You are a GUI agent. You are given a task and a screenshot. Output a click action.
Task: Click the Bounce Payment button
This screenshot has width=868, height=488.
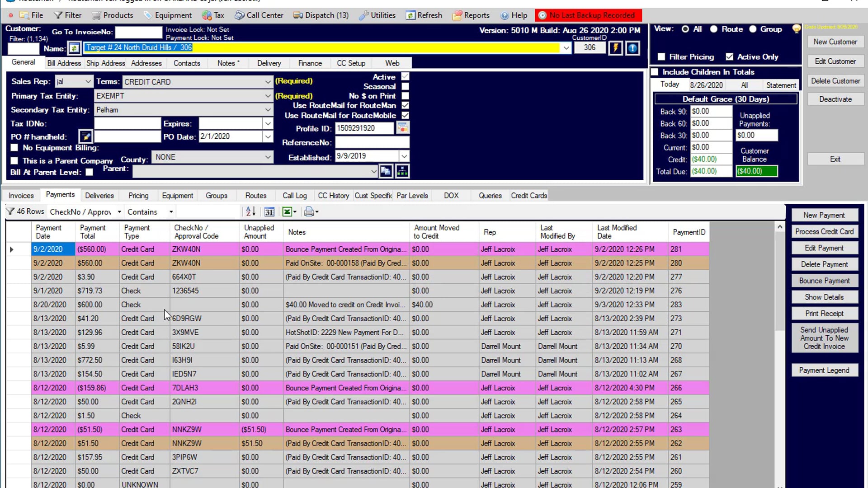(x=824, y=281)
